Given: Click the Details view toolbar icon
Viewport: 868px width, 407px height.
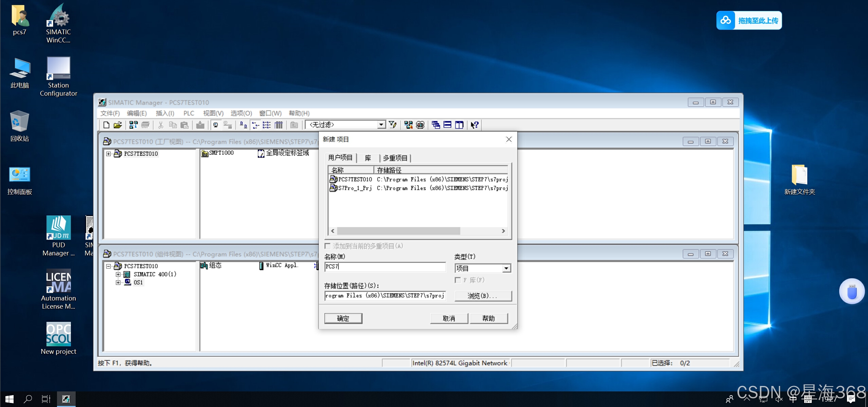Looking at the screenshot, I should [278, 125].
